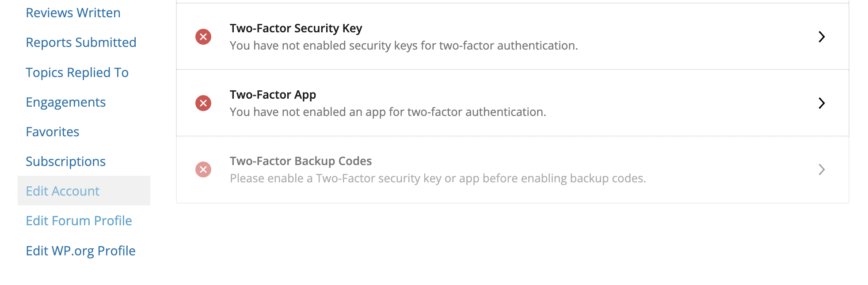The height and width of the screenshot is (285, 868).
Task: Open the Reviews Written link
Action: 73,13
